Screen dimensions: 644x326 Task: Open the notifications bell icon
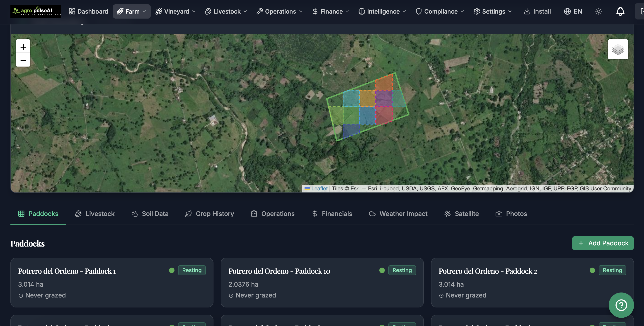[620, 11]
